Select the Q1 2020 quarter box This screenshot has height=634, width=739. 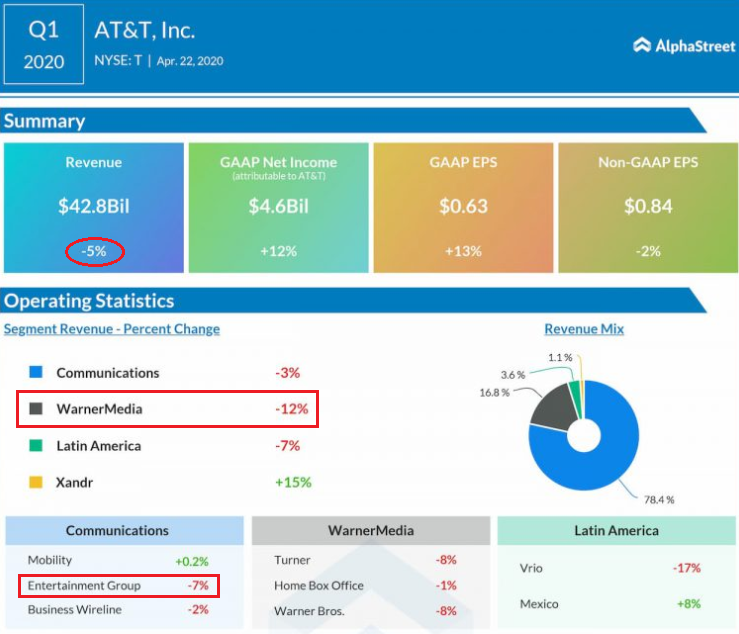point(44,44)
